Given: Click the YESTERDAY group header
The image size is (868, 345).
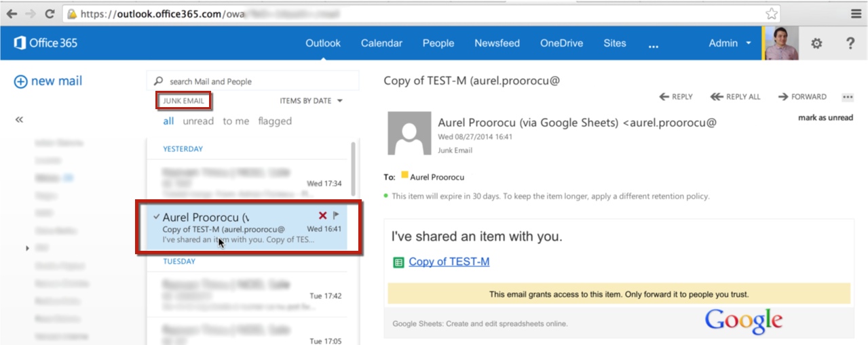Looking at the screenshot, I should tap(183, 148).
